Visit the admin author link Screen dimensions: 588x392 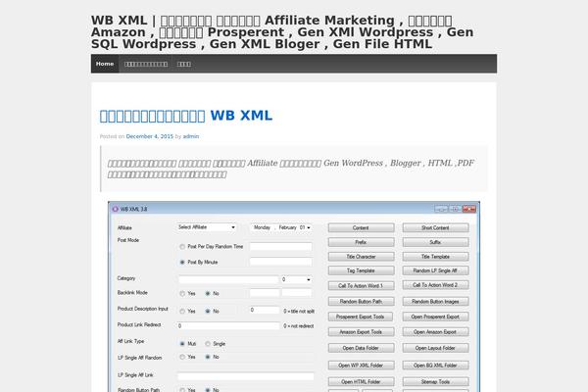[x=191, y=136]
